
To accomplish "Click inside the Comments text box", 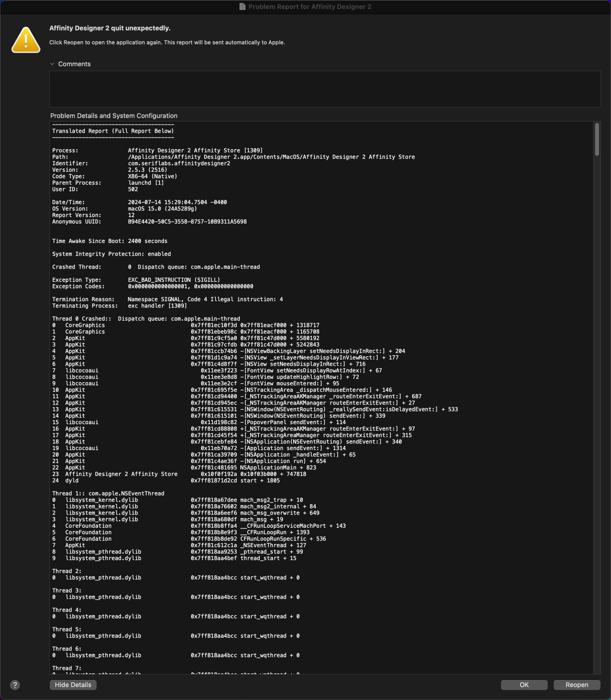I will pos(325,89).
